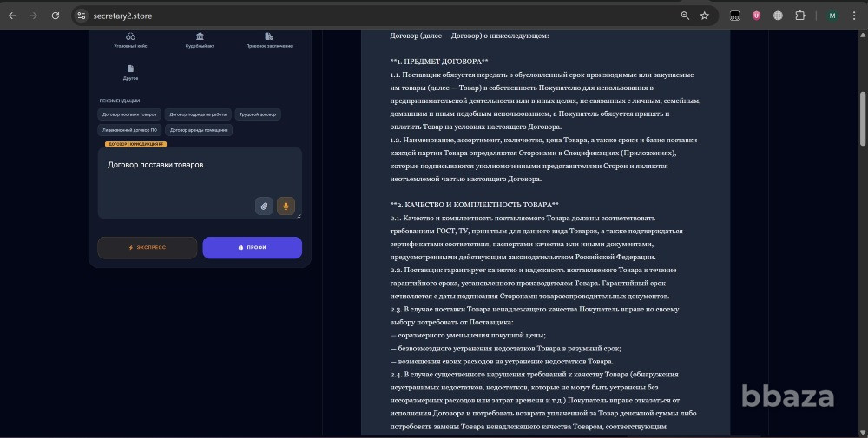Open the Extensions puzzle icon
The width and height of the screenshot is (868, 438).
tap(800, 16)
